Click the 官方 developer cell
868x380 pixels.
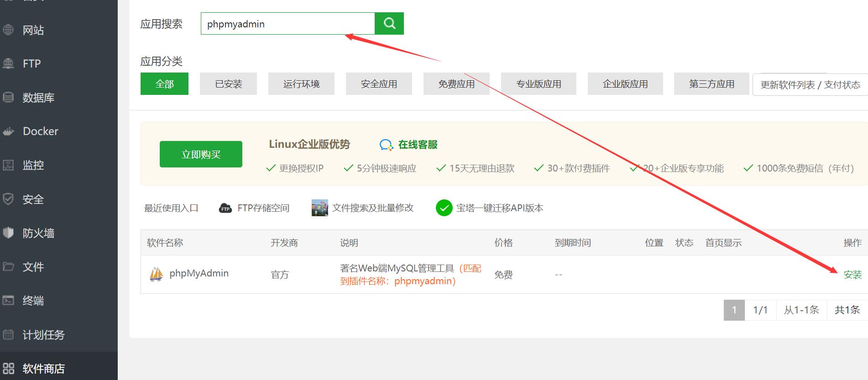point(280,275)
